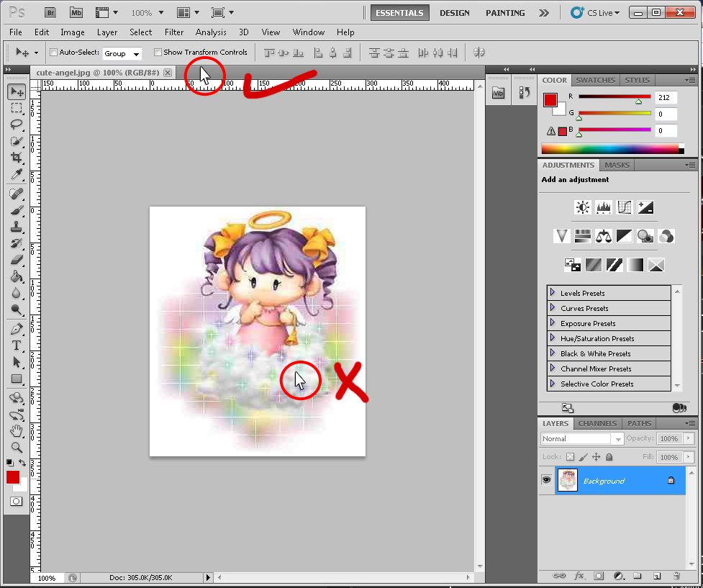Select the Essentials workspace button
This screenshot has width=703, height=588.
tap(399, 13)
